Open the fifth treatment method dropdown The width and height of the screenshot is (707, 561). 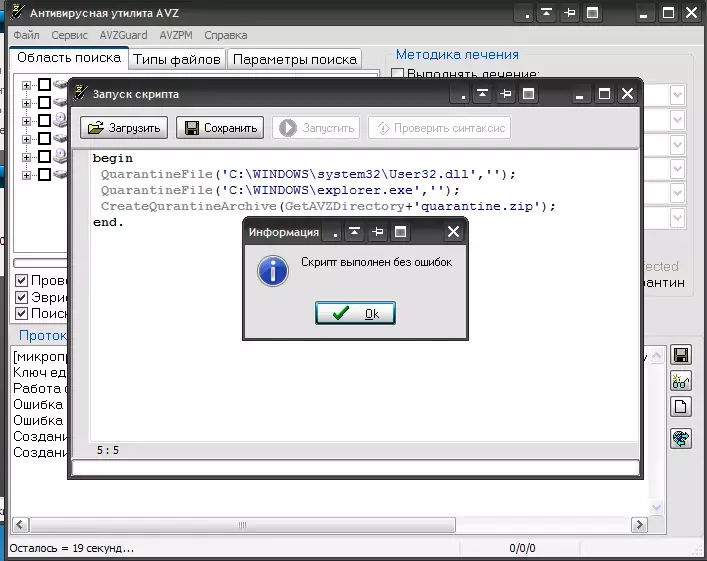[x=677, y=193]
